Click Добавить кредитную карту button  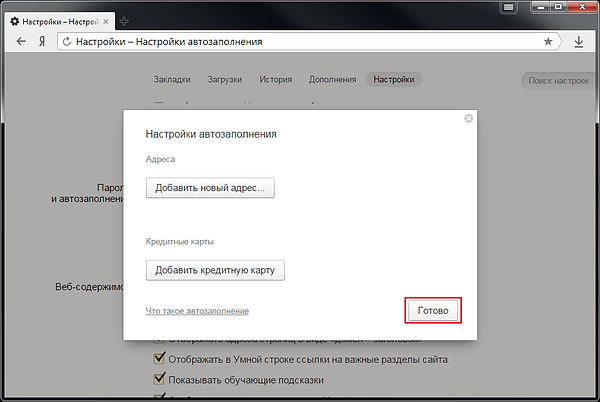pyautogui.click(x=215, y=270)
